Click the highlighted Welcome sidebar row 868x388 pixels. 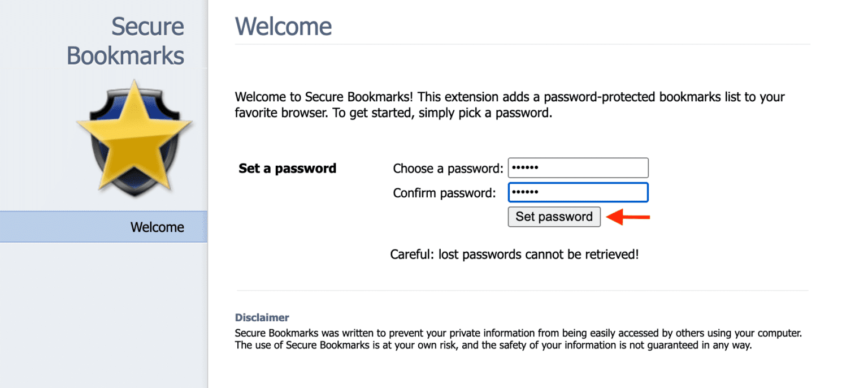105,227
